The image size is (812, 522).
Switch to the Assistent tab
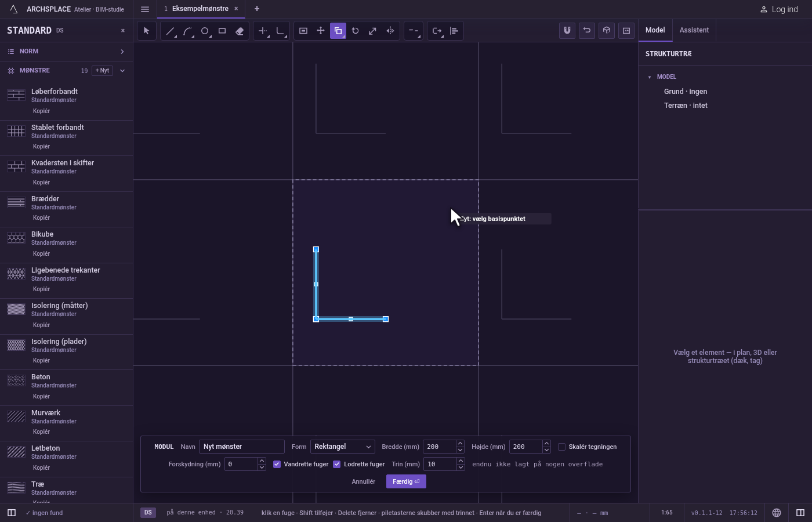[694, 30]
